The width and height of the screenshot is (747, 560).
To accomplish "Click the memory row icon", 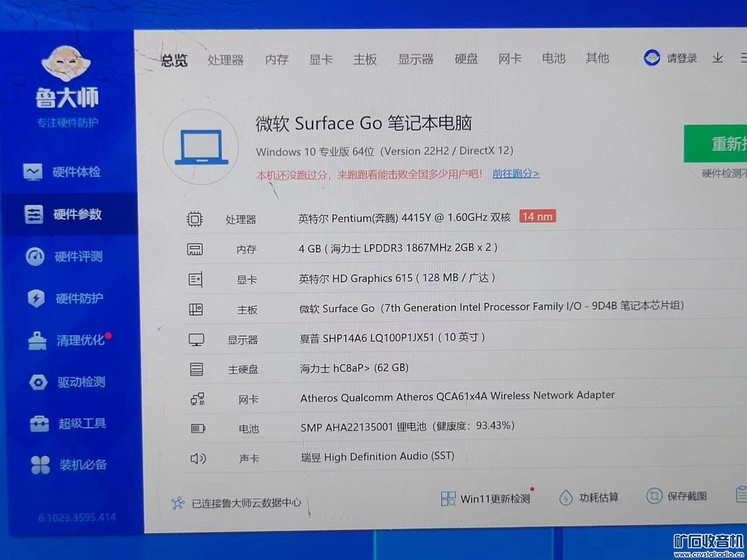I will (x=195, y=249).
